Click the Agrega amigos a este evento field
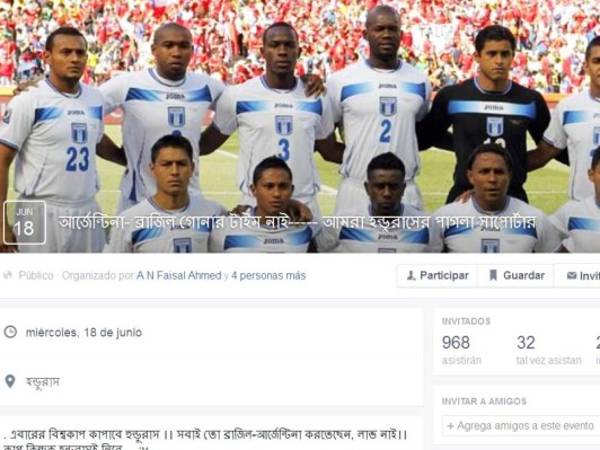This screenshot has height=450, width=600. point(521,426)
